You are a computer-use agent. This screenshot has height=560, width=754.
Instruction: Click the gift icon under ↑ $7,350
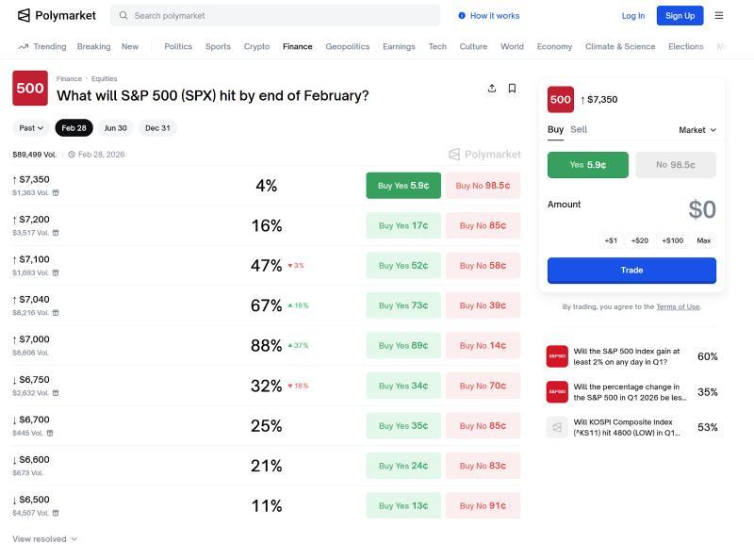[56, 192]
